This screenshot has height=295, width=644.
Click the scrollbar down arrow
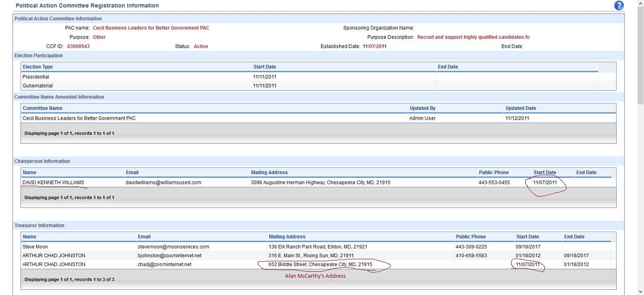click(640, 291)
